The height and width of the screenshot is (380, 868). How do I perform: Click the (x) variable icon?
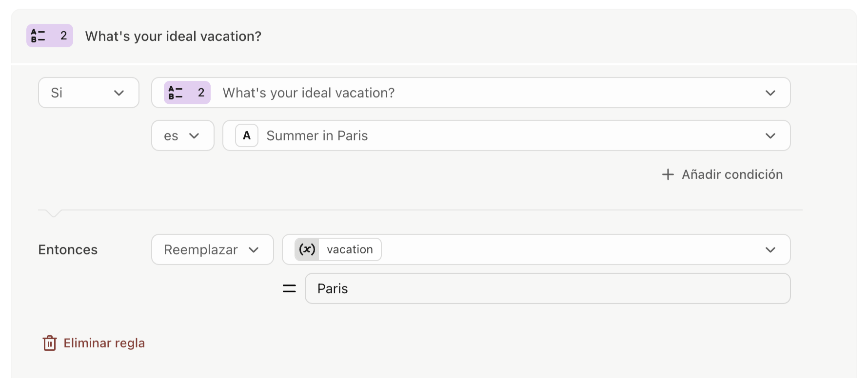pos(307,249)
